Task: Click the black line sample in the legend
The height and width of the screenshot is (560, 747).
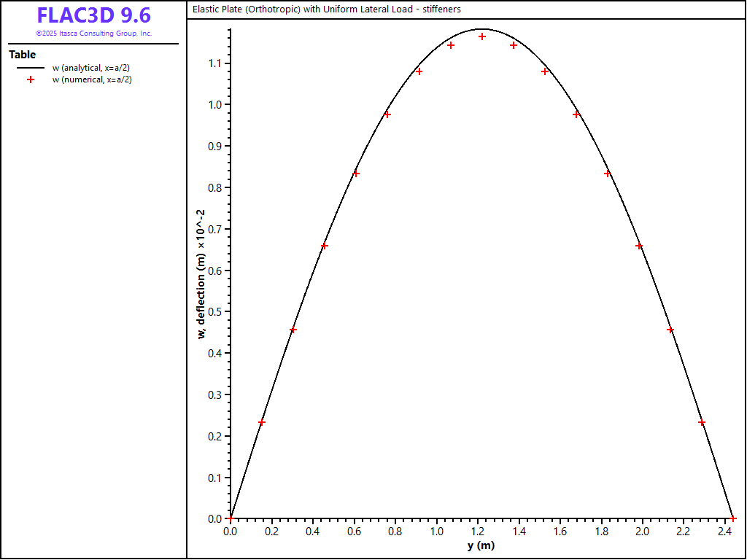Action: (x=31, y=68)
